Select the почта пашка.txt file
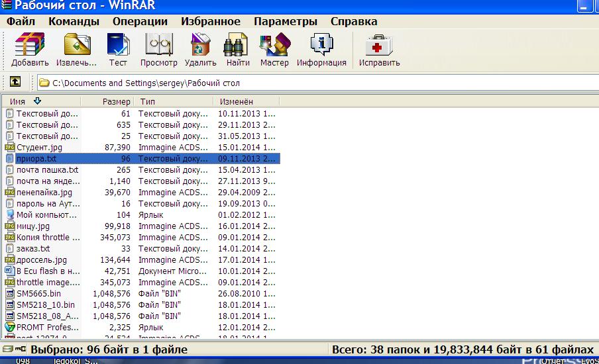The image size is (599, 364). click(x=47, y=170)
